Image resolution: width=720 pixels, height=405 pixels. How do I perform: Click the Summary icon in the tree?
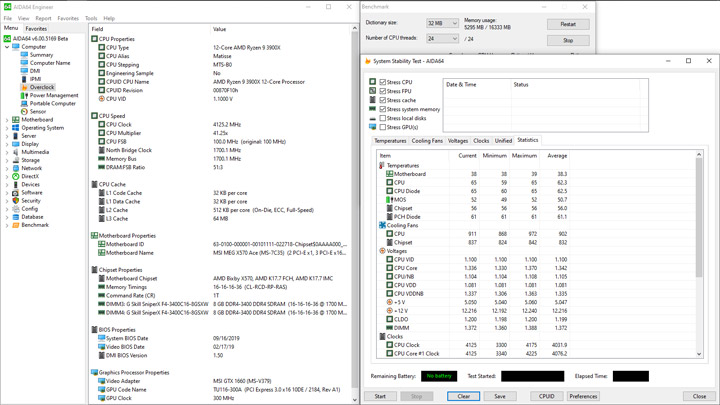click(24, 55)
